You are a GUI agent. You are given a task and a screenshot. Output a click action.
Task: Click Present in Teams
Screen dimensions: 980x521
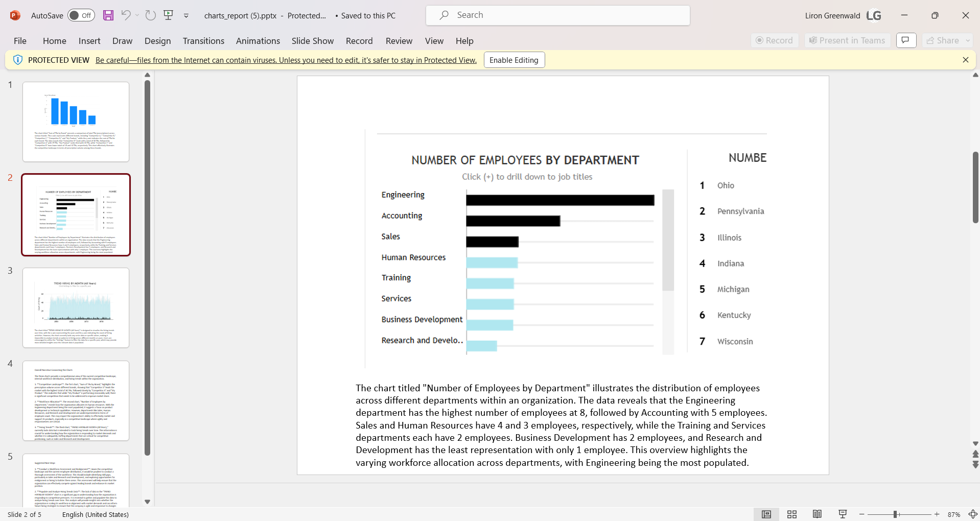click(847, 40)
